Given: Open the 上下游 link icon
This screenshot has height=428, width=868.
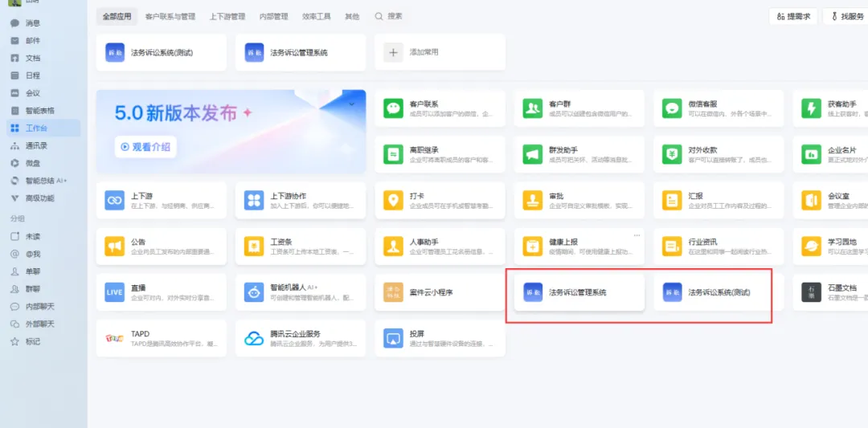Looking at the screenshot, I should point(115,200).
